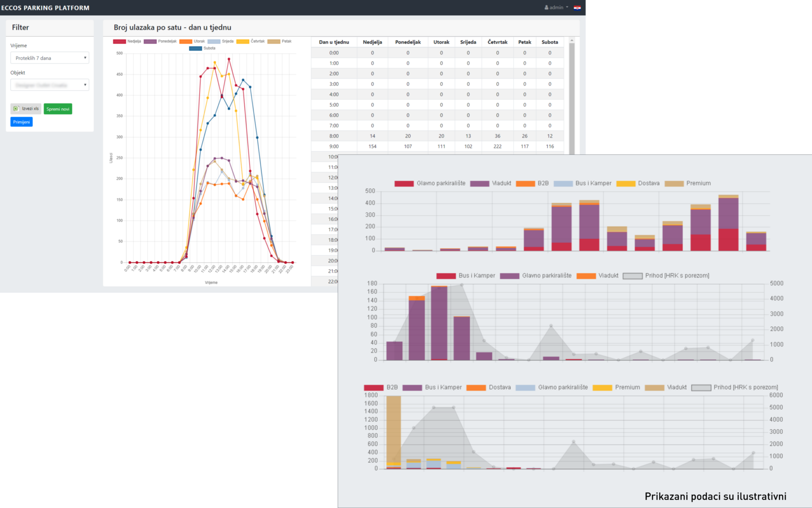This screenshot has height=508, width=812.
Task: Open the Vrijeme dropdown showing Proteklih 7 dana
Action: (50, 58)
